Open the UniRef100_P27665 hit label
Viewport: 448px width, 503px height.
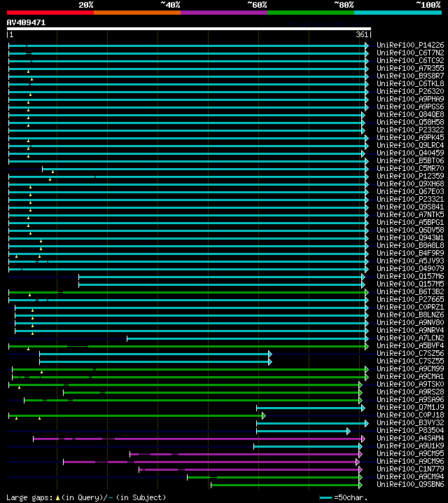tap(410, 299)
